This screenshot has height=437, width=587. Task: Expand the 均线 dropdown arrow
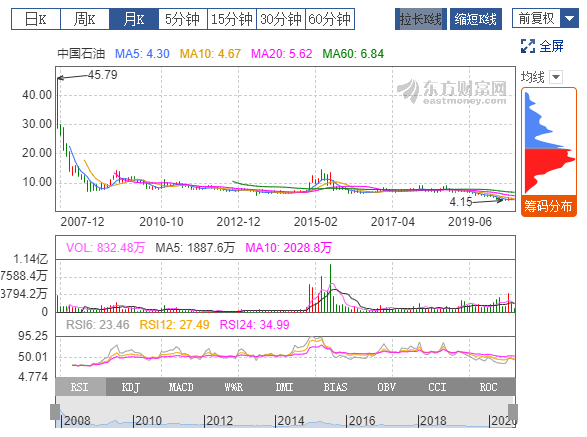[556, 77]
